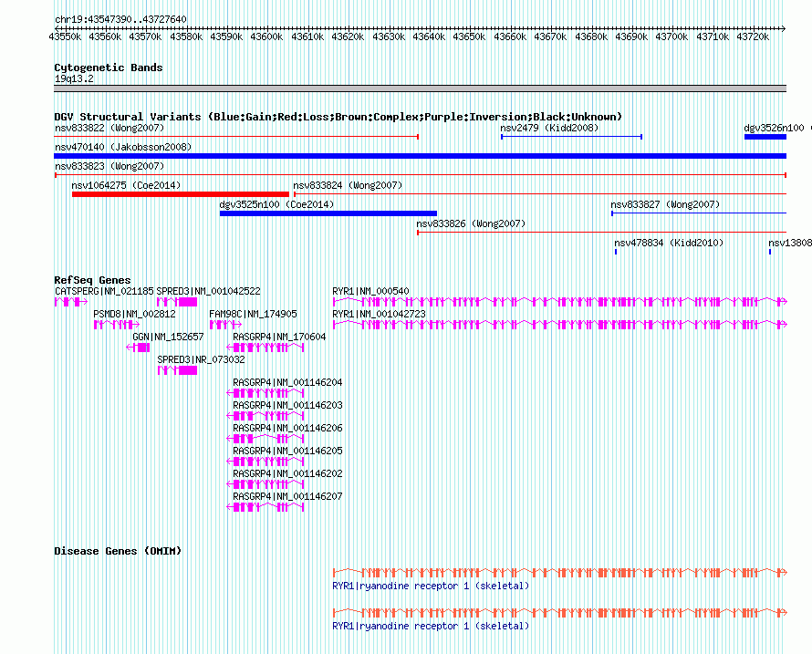Viewport: 812px width, 654px height.
Task: Click the FAM98C gene exon glyph
Action: (x=225, y=326)
